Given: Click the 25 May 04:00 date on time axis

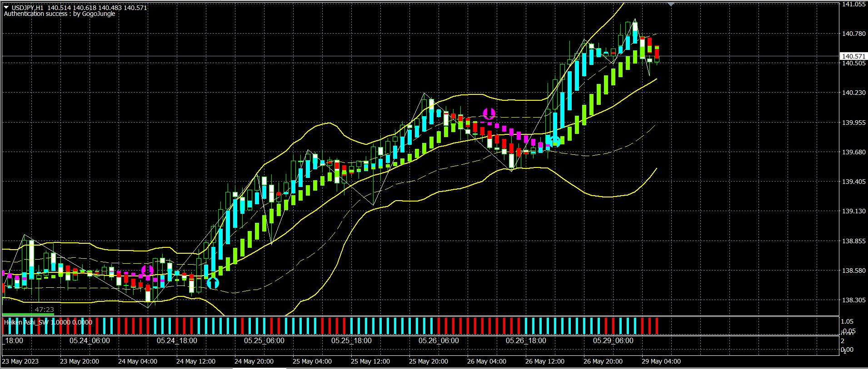Looking at the screenshot, I should (312, 362).
